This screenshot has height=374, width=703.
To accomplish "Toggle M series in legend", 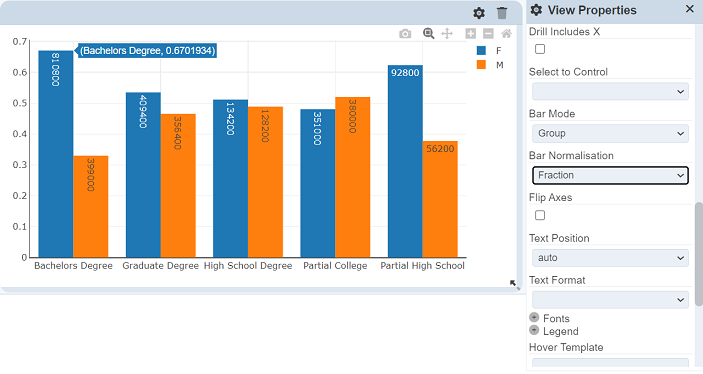I will coord(490,65).
